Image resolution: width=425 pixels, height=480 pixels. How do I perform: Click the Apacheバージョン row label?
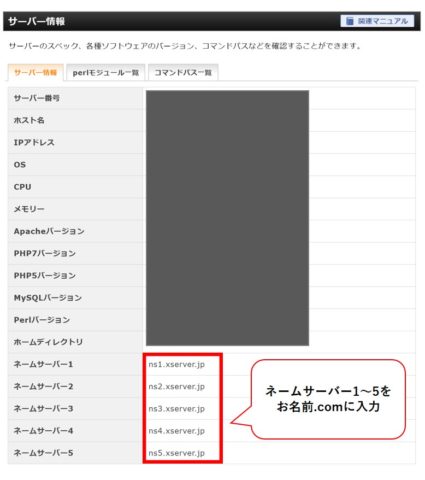[x=49, y=231]
